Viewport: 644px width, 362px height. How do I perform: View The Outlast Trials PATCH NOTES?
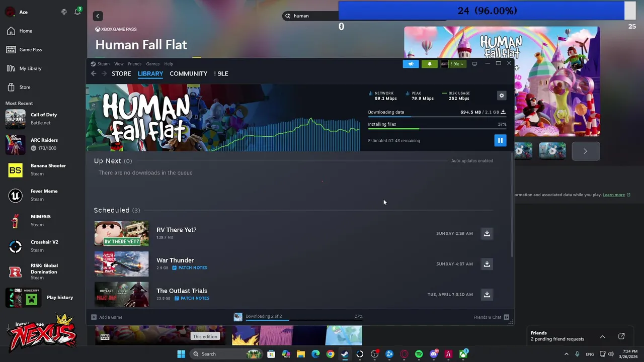pos(192,298)
